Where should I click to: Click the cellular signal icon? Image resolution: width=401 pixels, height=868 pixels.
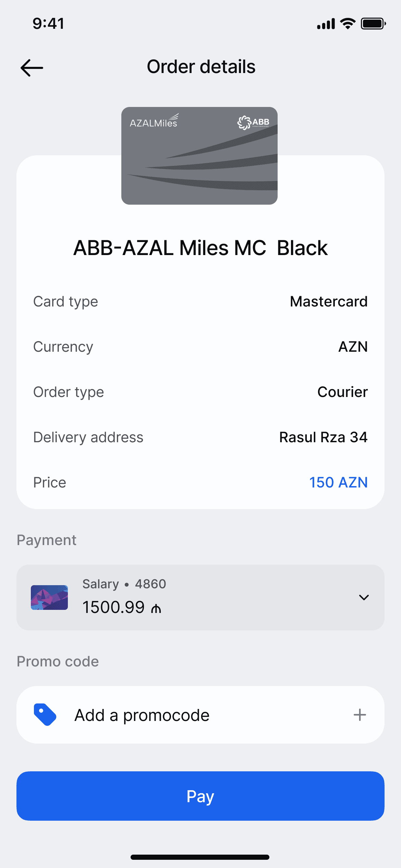pyautogui.click(x=326, y=24)
